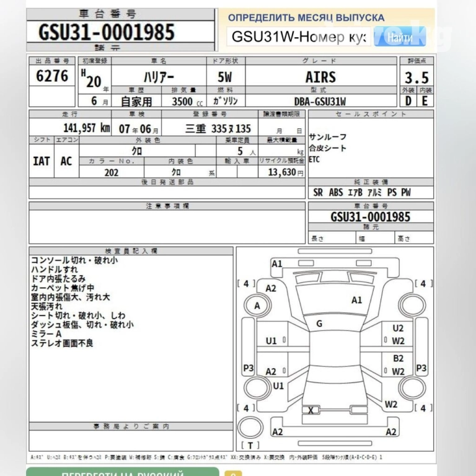Click the U2 damage mark on diagram

[398, 328]
